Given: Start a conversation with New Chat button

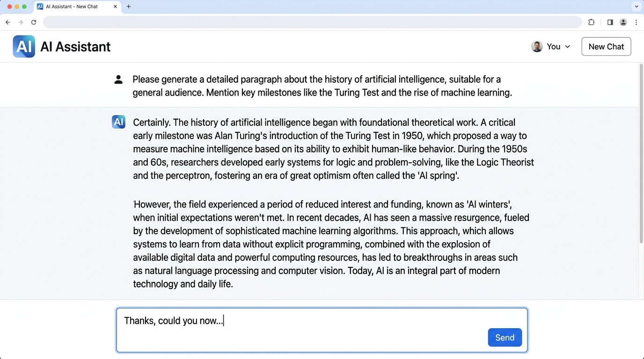Looking at the screenshot, I should pyautogui.click(x=606, y=46).
